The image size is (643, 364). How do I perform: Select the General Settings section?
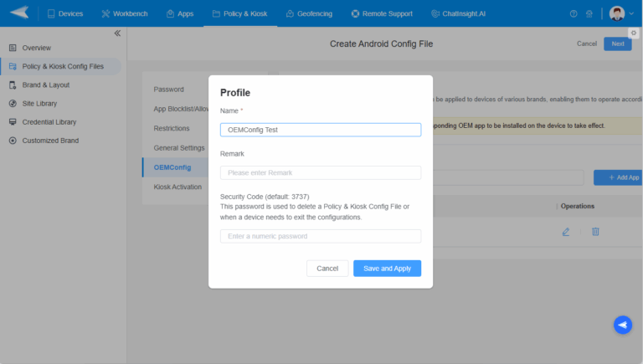tap(179, 148)
